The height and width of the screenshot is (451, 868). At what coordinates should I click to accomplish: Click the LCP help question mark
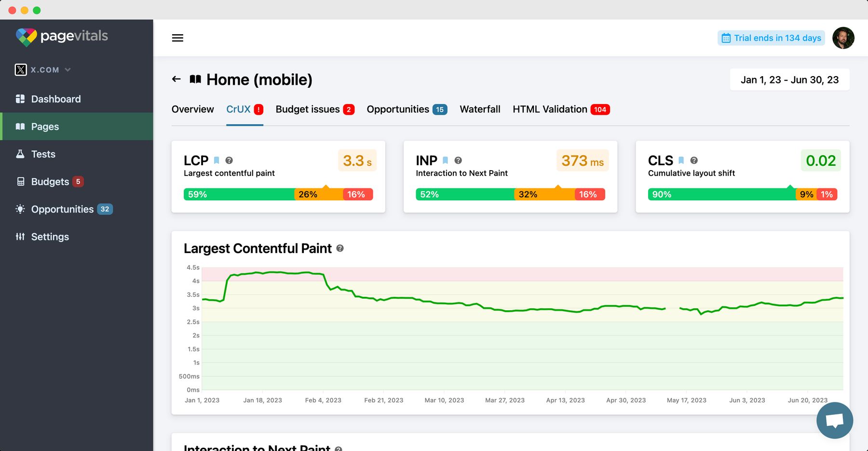tap(230, 160)
